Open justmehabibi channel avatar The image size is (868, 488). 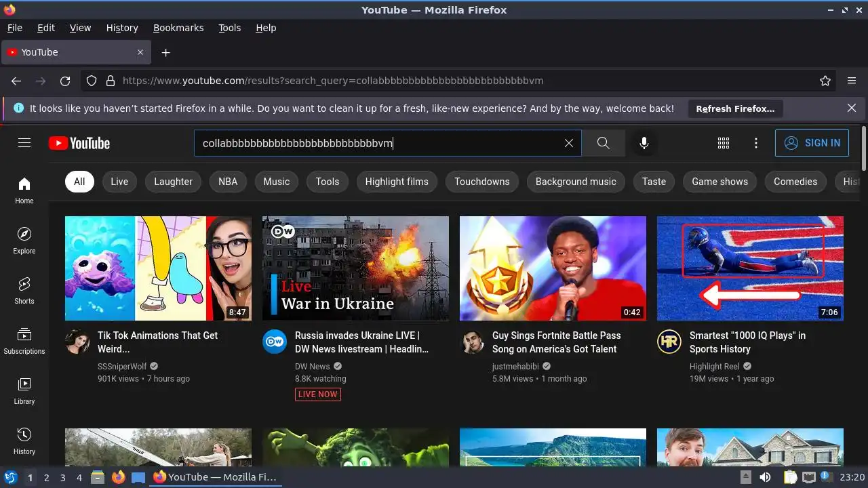pos(472,342)
